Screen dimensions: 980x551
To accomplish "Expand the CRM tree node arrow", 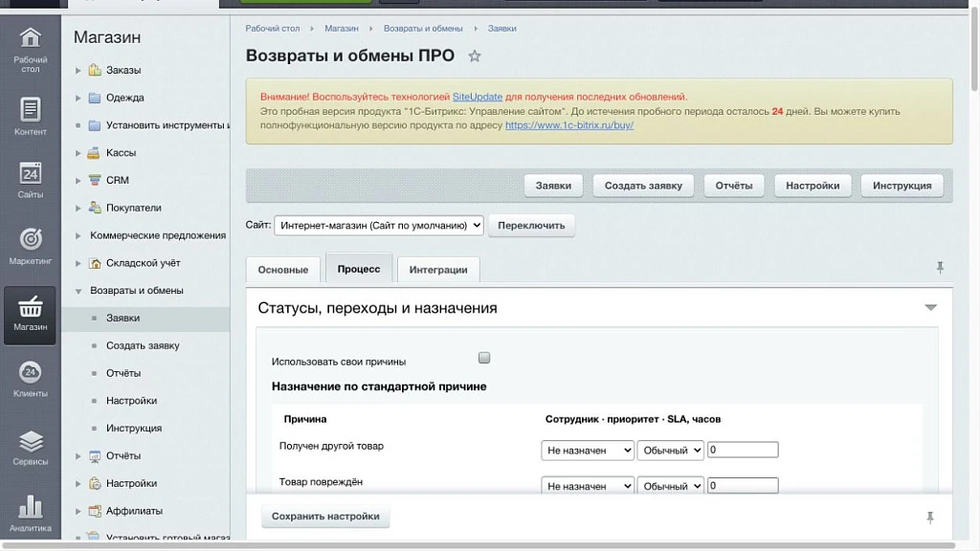I will point(78,181).
